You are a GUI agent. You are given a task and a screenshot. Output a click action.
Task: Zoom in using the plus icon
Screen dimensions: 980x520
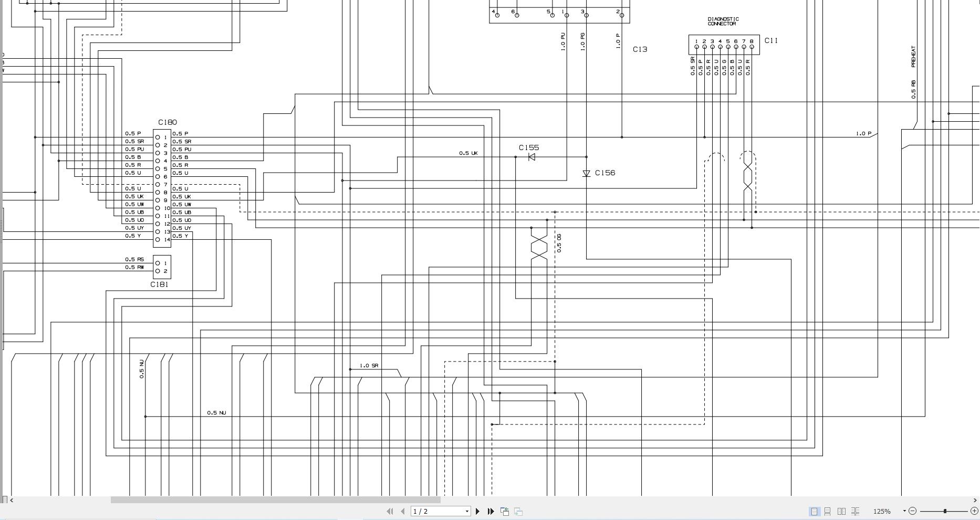pos(974,511)
